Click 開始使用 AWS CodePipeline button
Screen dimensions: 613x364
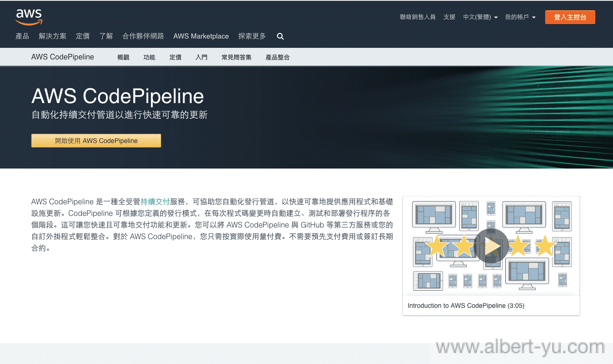96,141
